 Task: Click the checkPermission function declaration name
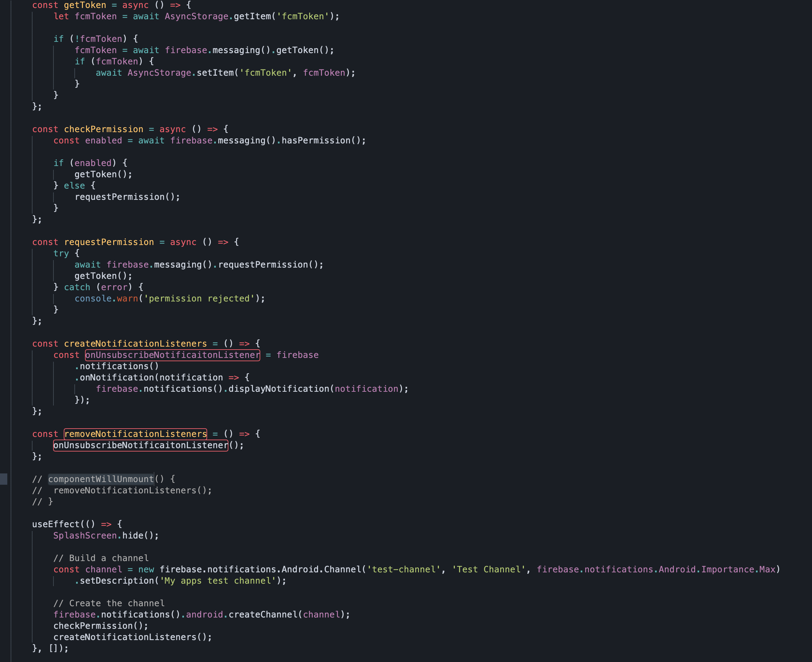(x=104, y=129)
